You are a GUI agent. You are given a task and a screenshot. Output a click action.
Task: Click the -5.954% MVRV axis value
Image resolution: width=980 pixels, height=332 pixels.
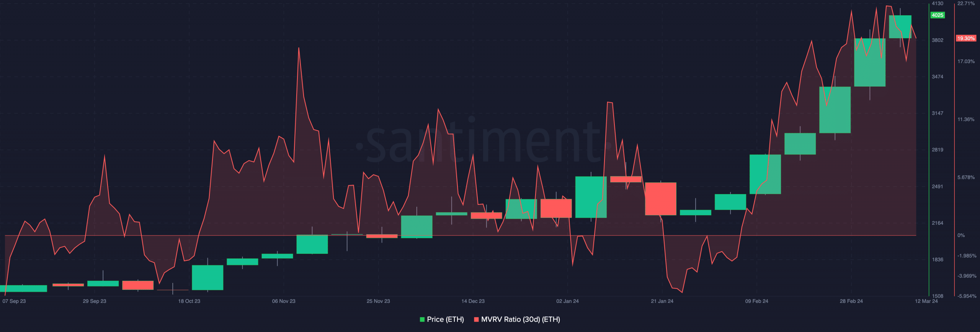click(x=967, y=296)
